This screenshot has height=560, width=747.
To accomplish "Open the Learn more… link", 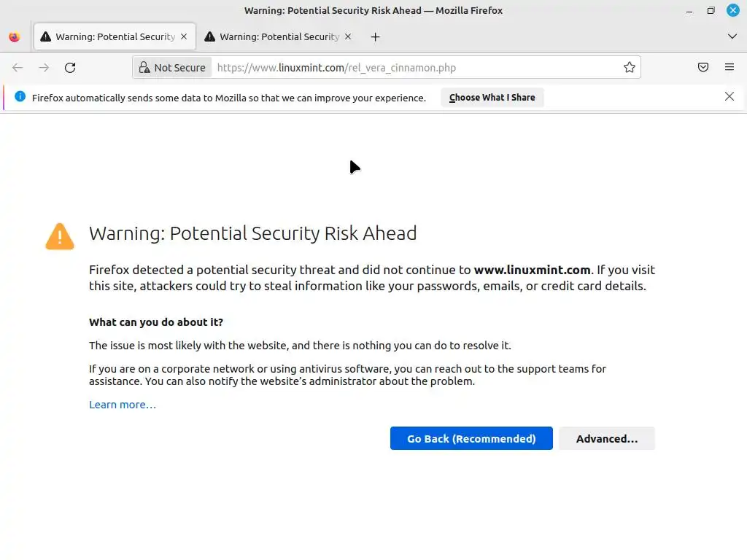I will coord(123,405).
